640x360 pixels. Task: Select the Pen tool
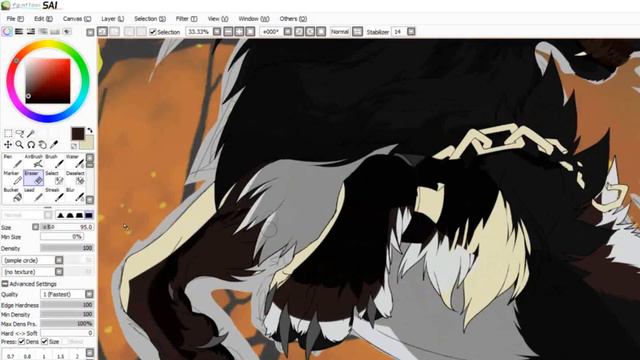coord(13,161)
